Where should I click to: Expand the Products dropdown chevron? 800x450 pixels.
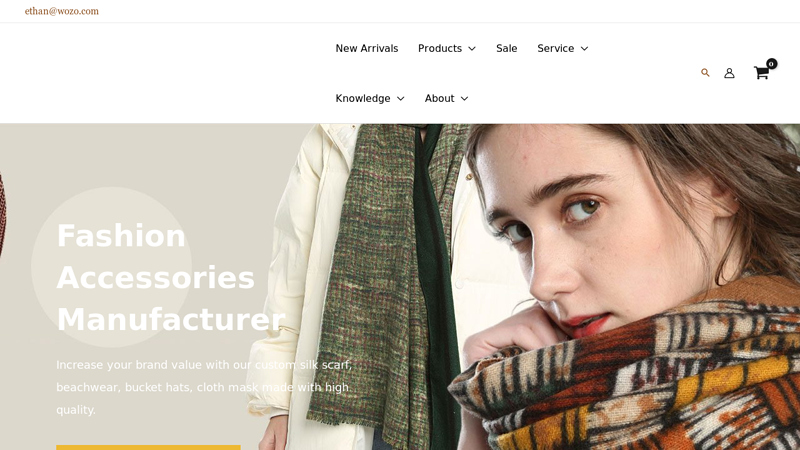tap(472, 48)
